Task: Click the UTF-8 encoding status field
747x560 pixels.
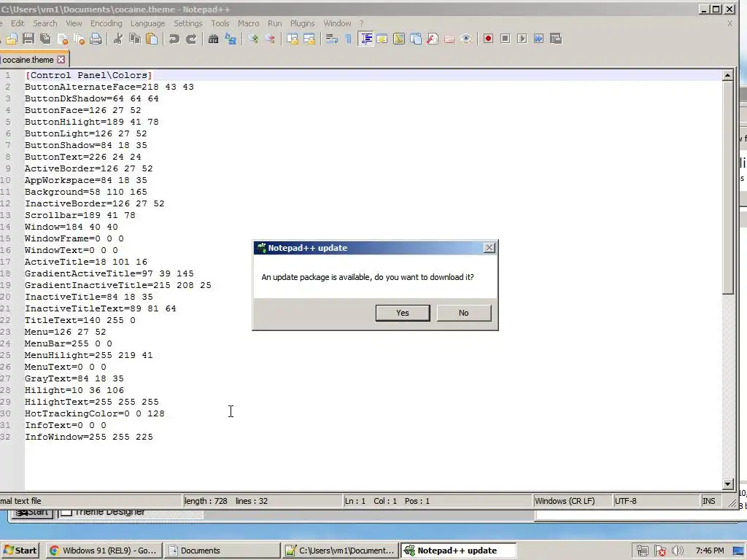Action: tap(656, 501)
